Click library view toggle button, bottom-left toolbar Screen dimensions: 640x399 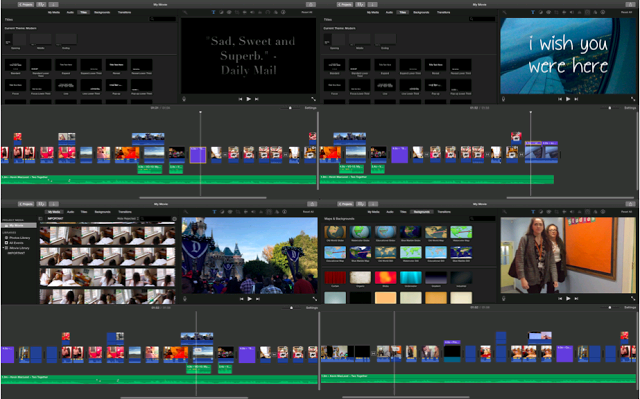(x=42, y=204)
